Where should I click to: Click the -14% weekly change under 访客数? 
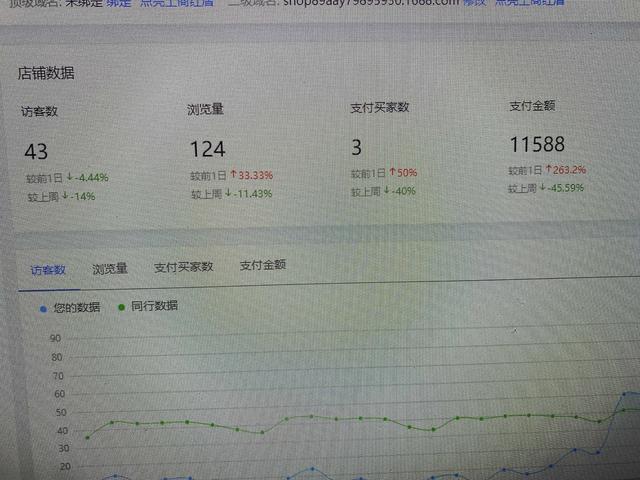(x=79, y=196)
